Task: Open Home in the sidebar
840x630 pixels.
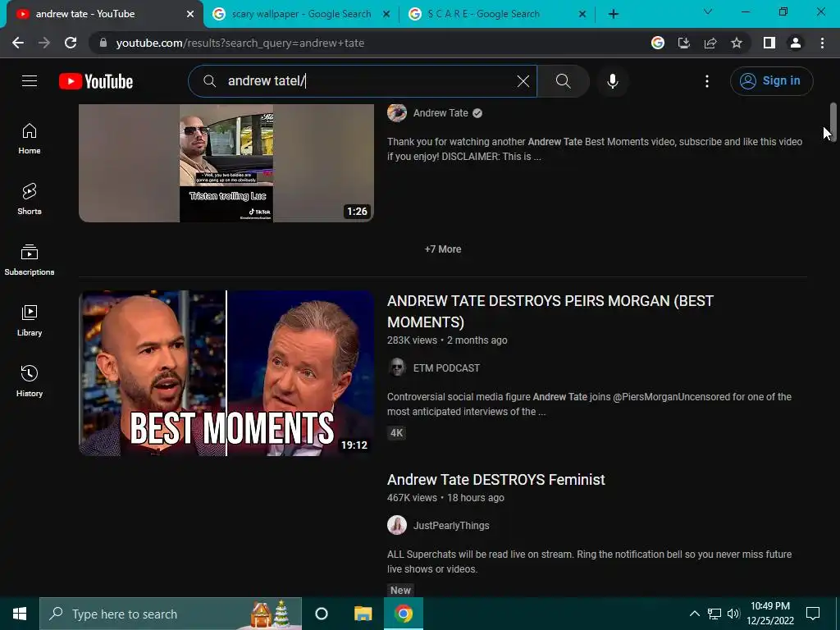Action: coord(30,139)
